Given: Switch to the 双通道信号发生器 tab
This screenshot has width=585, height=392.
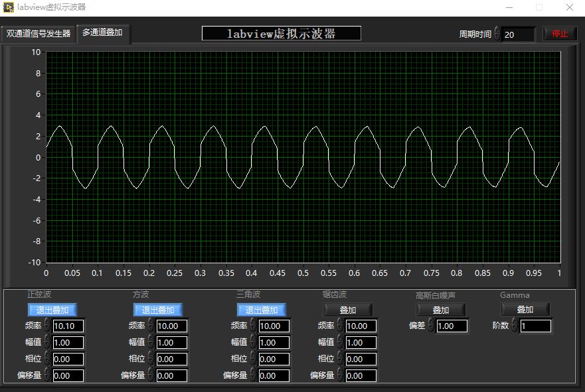Looking at the screenshot, I should pos(39,34).
